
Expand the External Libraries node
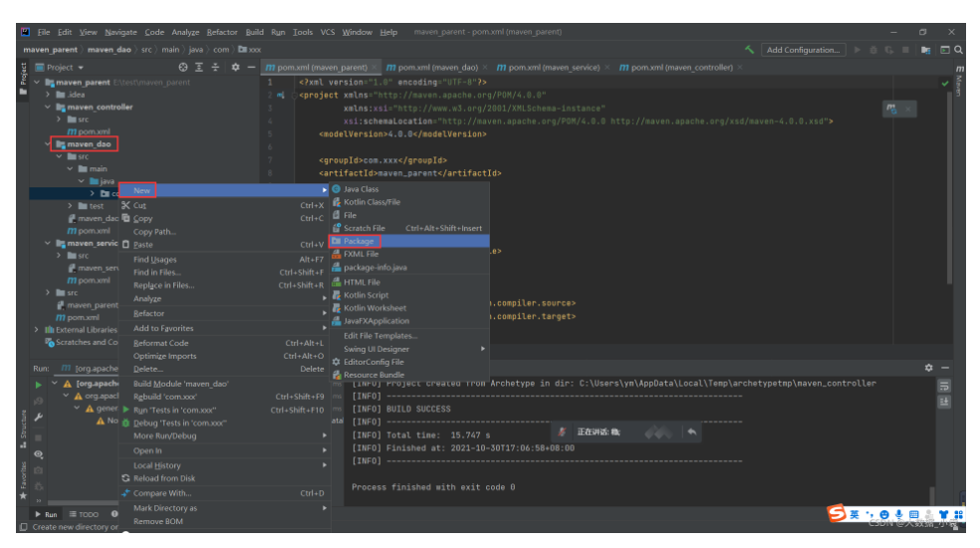(x=38, y=330)
